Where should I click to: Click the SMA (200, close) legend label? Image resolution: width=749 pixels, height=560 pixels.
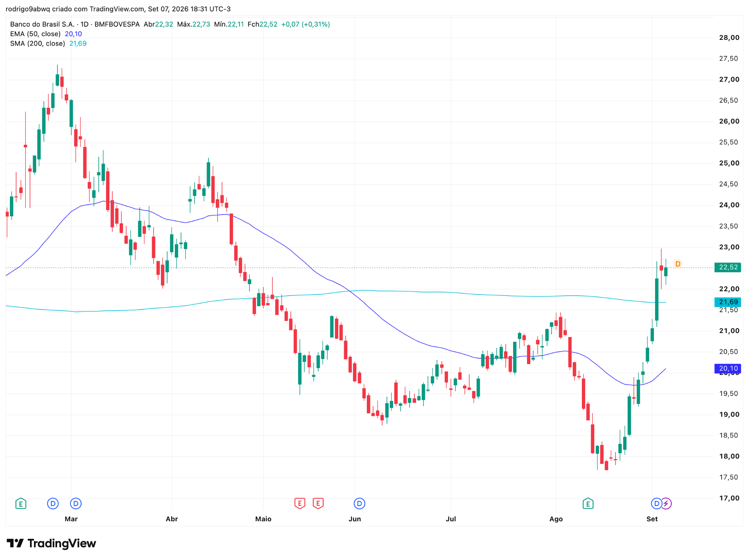[x=38, y=43]
